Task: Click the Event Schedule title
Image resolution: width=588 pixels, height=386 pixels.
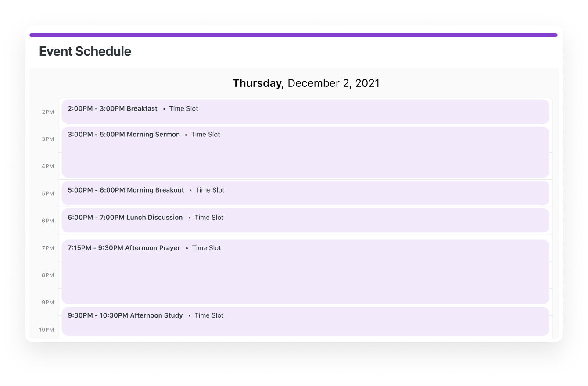Action: tap(85, 51)
